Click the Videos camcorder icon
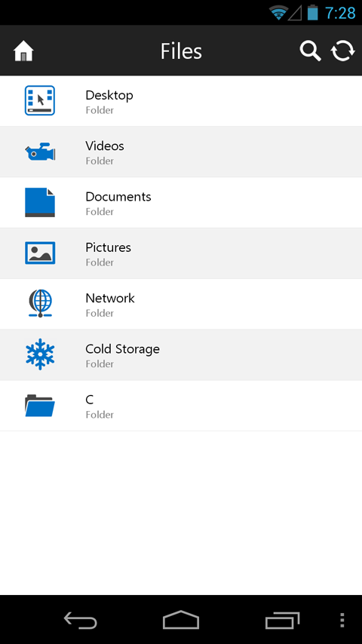This screenshot has height=644, width=362. (40, 152)
